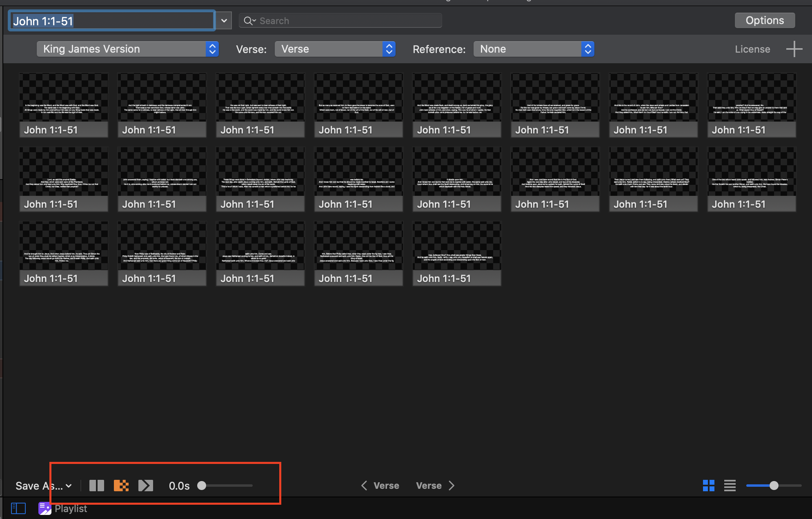Click the John 1:1-51 reference input field
This screenshot has width=812, height=519.
[111, 21]
